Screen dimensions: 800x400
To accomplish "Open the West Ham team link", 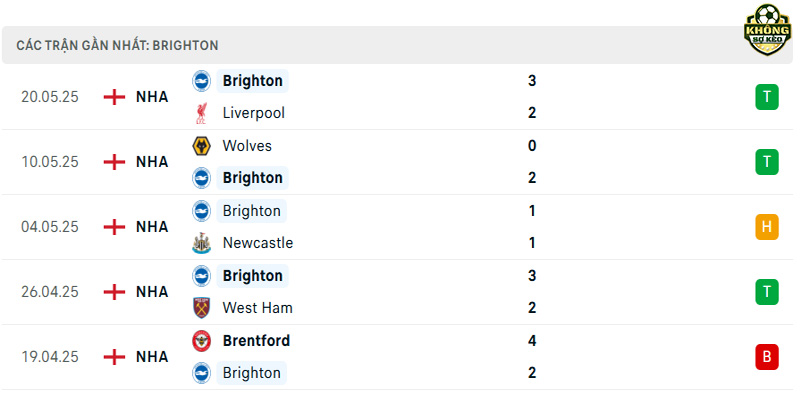I will [x=258, y=308].
